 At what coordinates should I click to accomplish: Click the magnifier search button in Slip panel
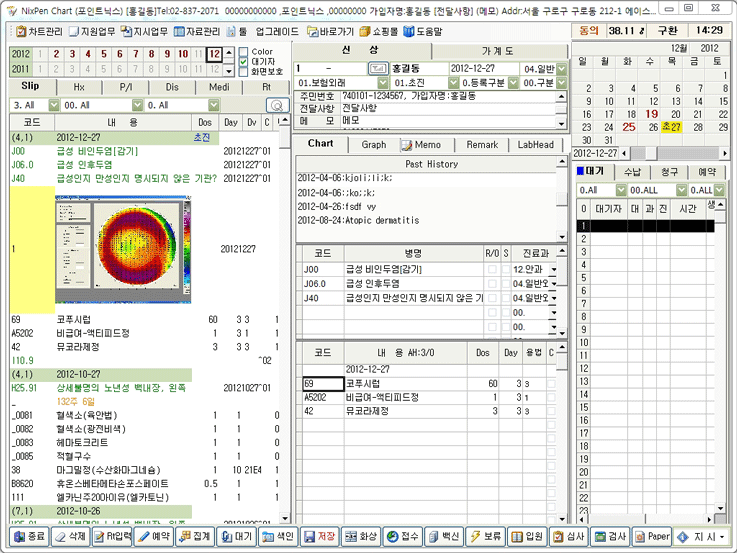click(274, 105)
